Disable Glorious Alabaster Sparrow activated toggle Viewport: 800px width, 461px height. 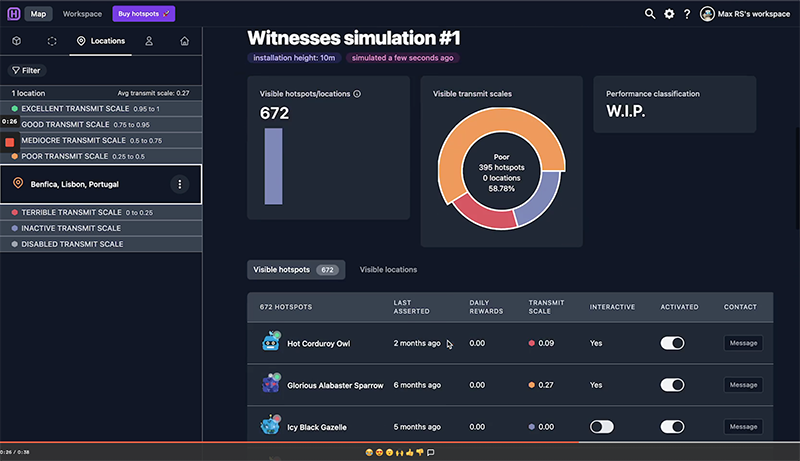click(672, 385)
